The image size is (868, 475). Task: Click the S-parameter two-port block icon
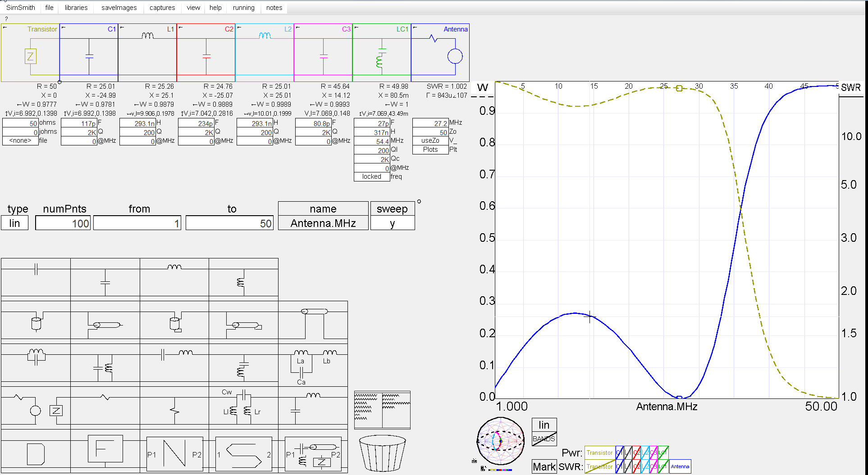[x=243, y=454]
